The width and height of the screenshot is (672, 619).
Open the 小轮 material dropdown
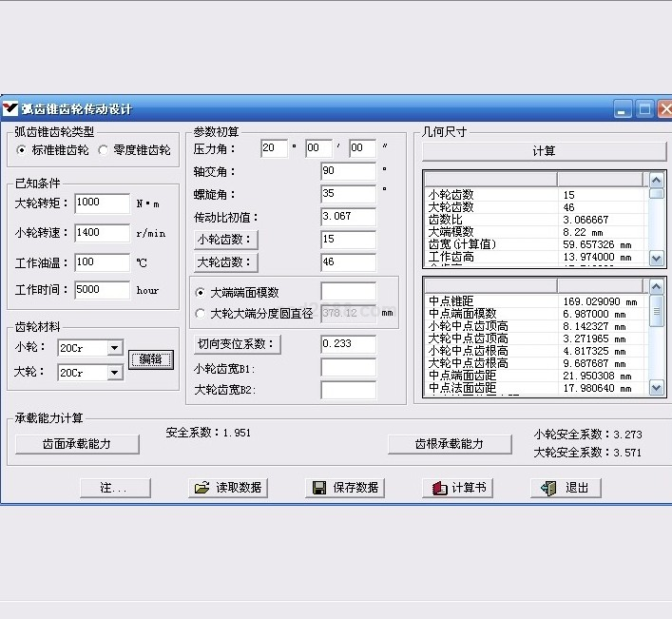[x=114, y=348]
